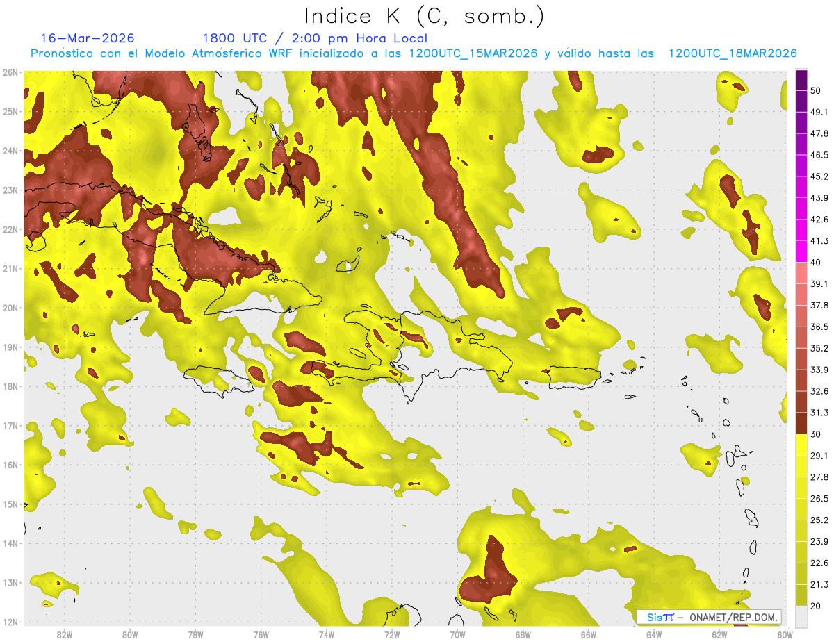Click the colorbar value '41.3'

click(x=819, y=241)
